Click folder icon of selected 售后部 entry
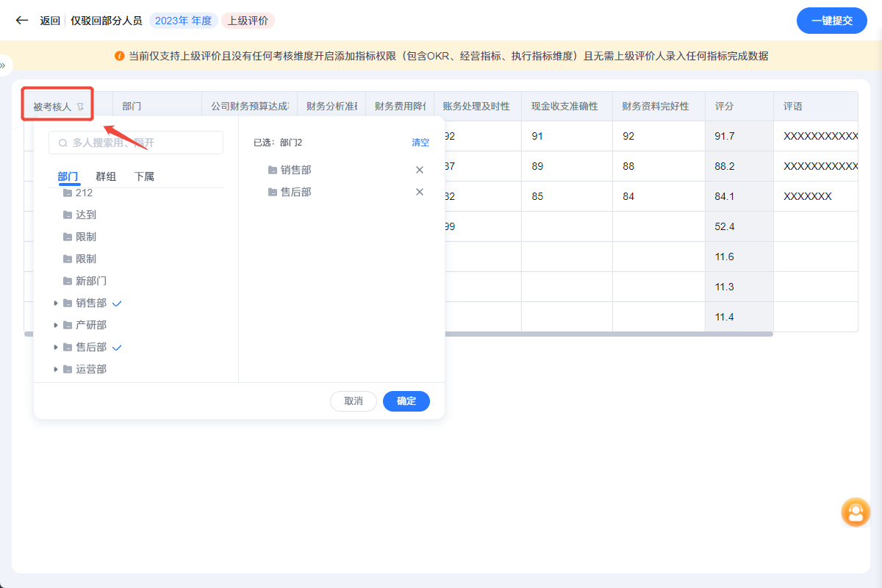Screen dimensions: 882x588 coord(273,192)
